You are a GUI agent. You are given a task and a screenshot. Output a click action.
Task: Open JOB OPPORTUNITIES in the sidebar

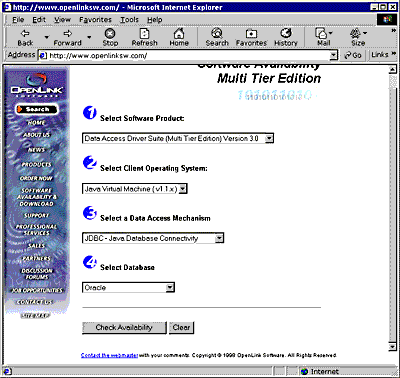(x=36, y=290)
